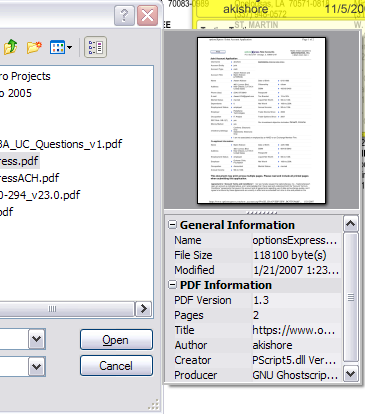This screenshot has height=414, width=365.
Task: Select the file ending in Questions_v1.pdf
Action: tap(61, 144)
